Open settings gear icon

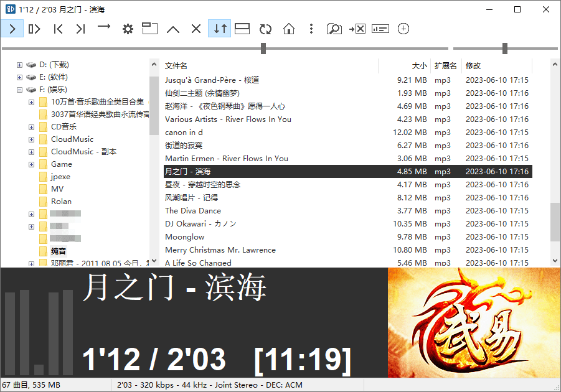coord(128,29)
